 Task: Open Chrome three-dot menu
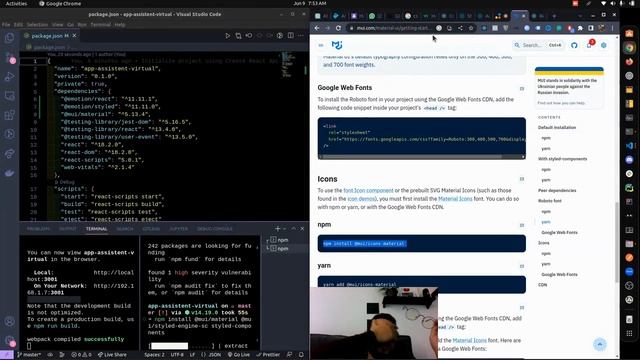(x=612, y=28)
